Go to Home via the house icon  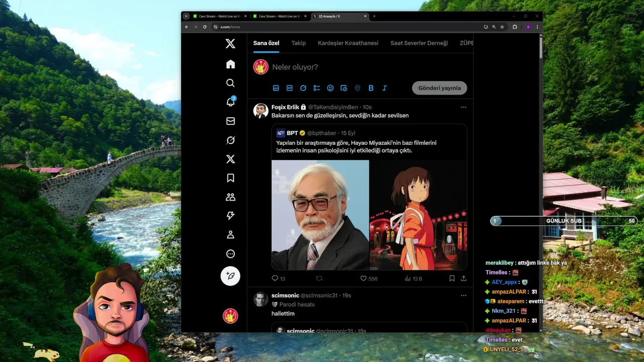click(230, 64)
